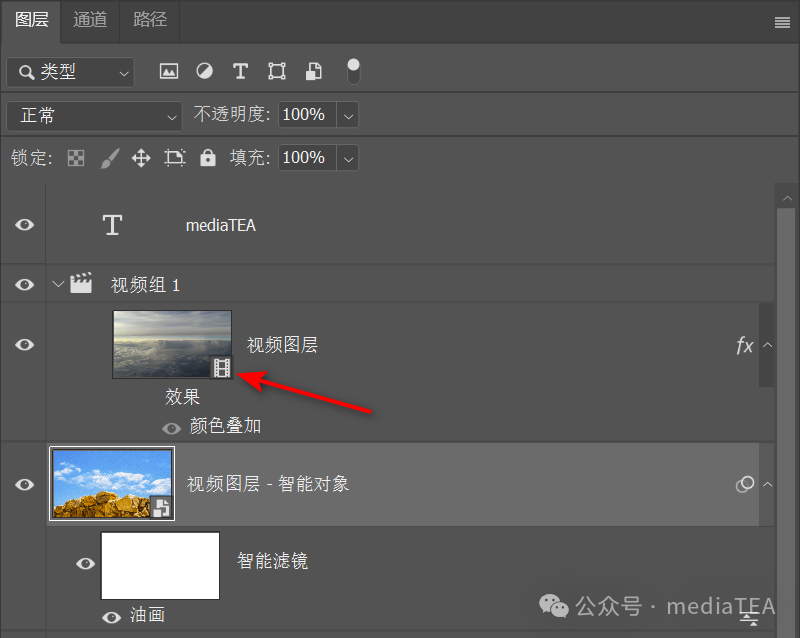
Task: Filter for smart objects icon
Action: tap(313, 71)
